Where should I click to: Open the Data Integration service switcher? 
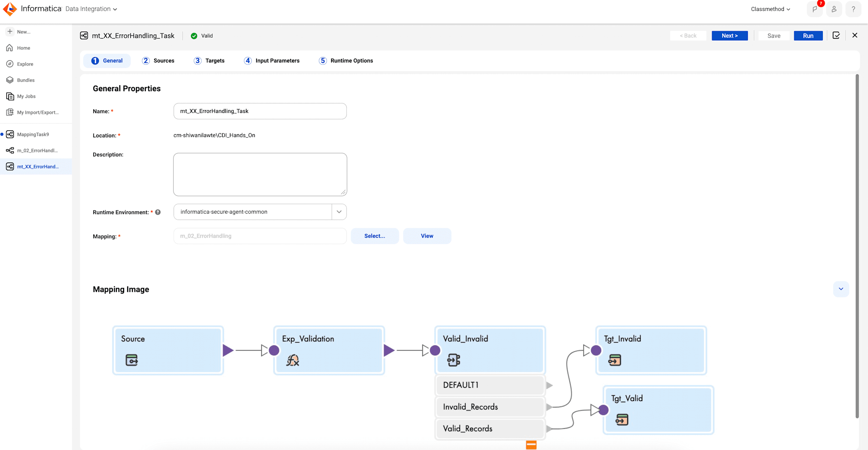(91, 9)
